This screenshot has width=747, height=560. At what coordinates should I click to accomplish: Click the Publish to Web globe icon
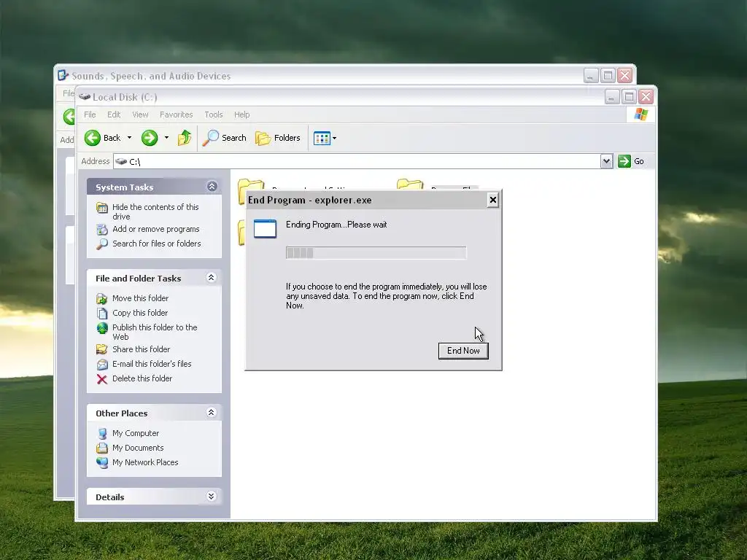click(x=102, y=328)
